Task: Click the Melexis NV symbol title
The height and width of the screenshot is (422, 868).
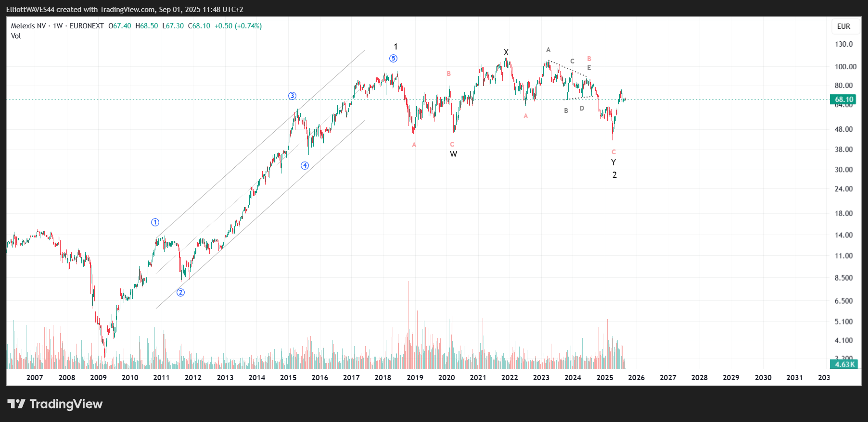Action: tap(28, 26)
